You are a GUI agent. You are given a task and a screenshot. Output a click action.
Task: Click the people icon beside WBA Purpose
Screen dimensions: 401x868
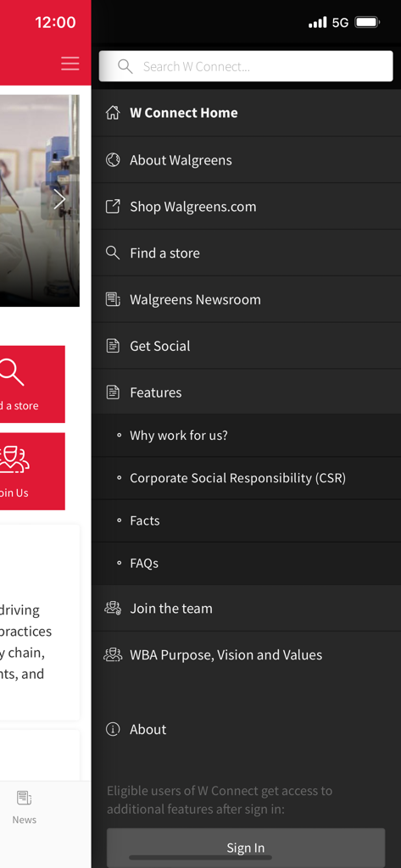(x=113, y=654)
